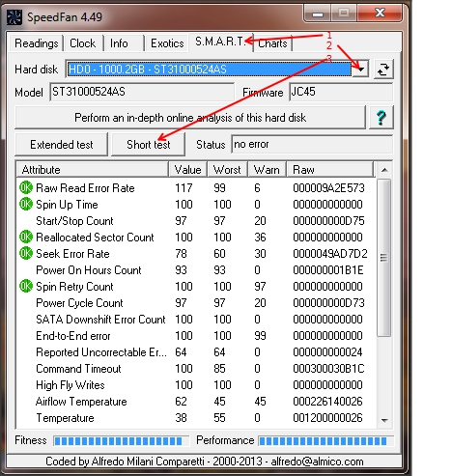The height and width of the screenshot is (476, 452).
Task: Close the SpeedFan window
Action: point(380,14)
